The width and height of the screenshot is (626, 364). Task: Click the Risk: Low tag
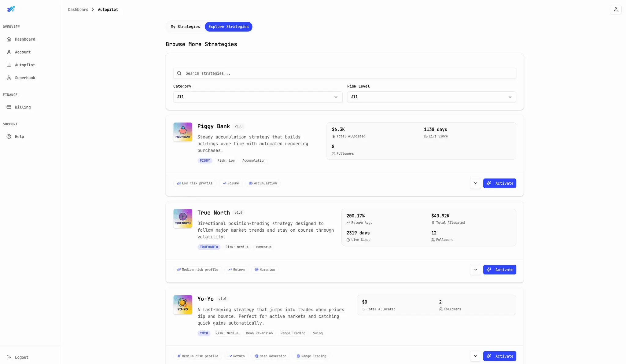pyautogui.click(x=226, y=160)
